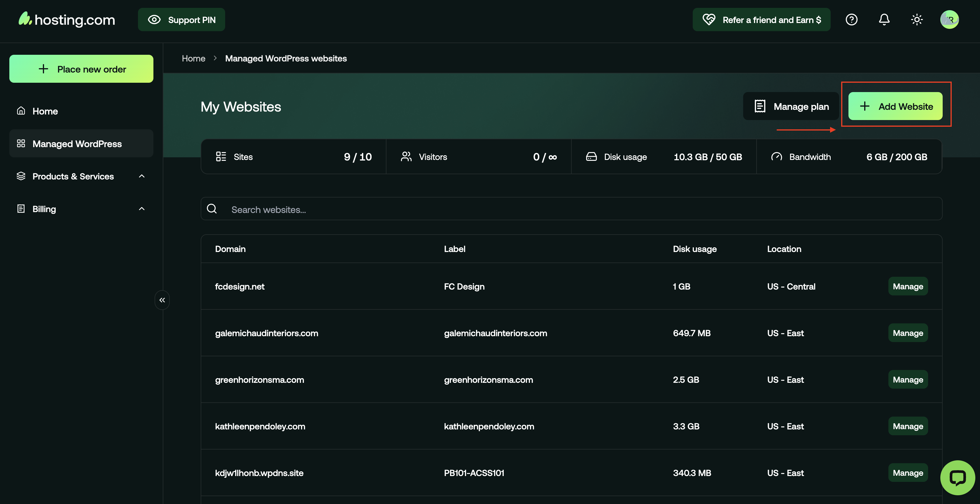Open the live chat bubble
The width and height of the screenshot is (980, 504).
tap(958, 477)
